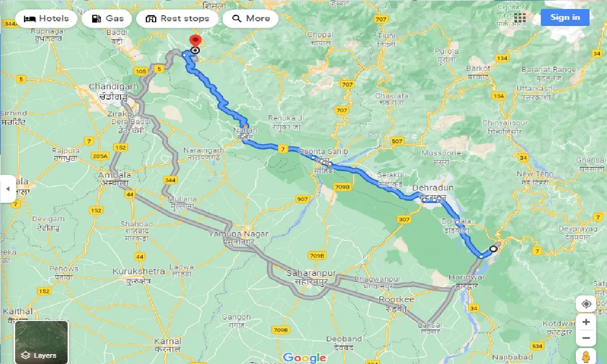Open Street View Pegman icon

586,357
